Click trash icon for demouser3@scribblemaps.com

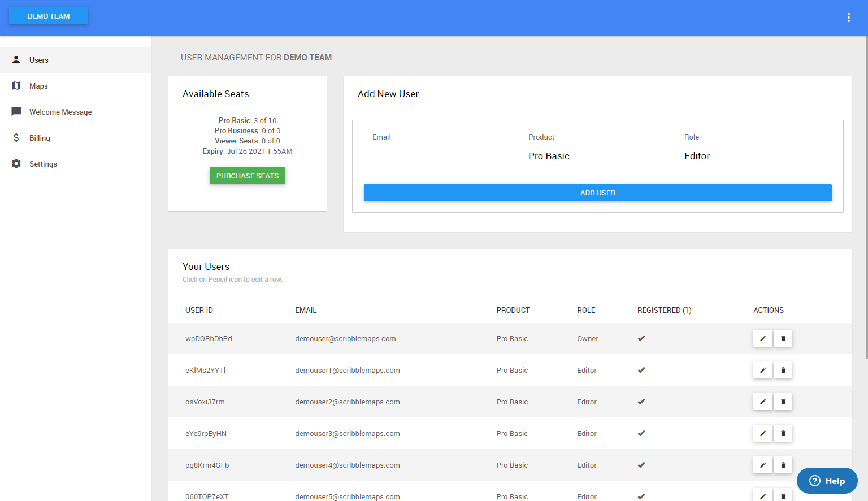[783, 433]
